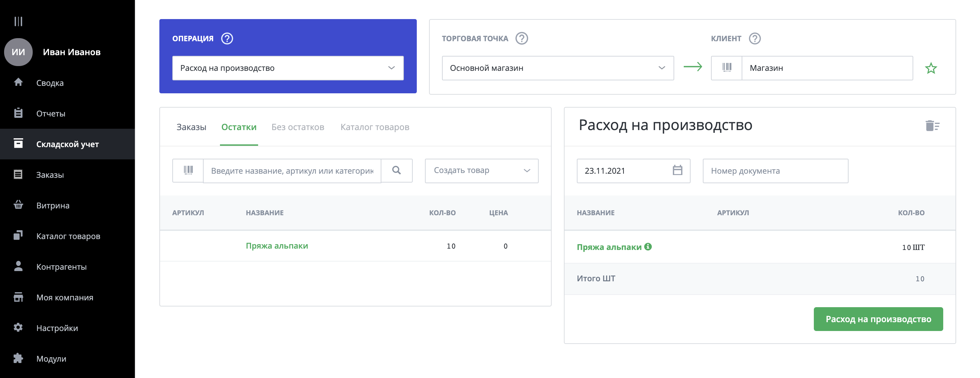980x378 pixels.
Task: Switch to the Заказы tab
Action: [x=191, y=127]
